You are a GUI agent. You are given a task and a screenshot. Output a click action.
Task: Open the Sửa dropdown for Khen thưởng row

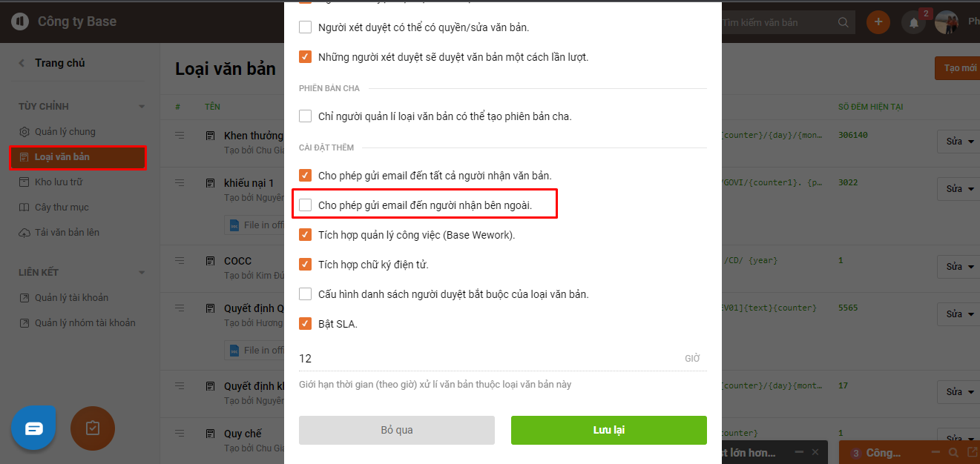(x=959, y=142)
